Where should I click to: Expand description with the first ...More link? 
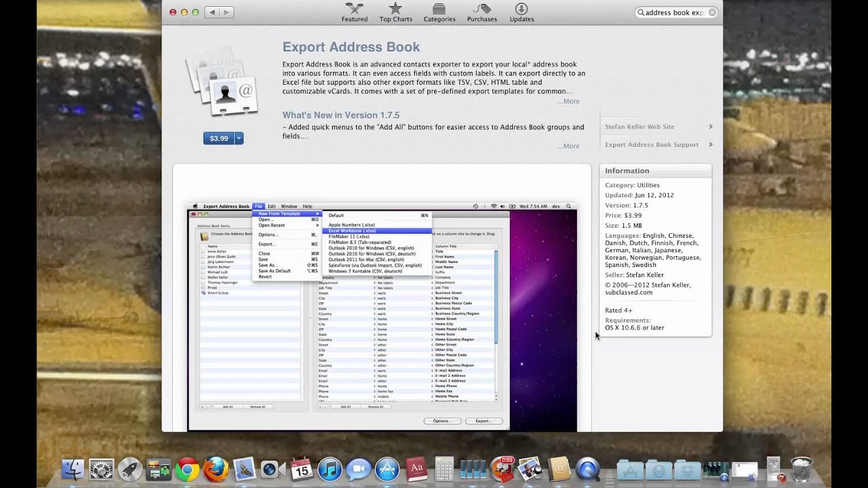(568, 101)
